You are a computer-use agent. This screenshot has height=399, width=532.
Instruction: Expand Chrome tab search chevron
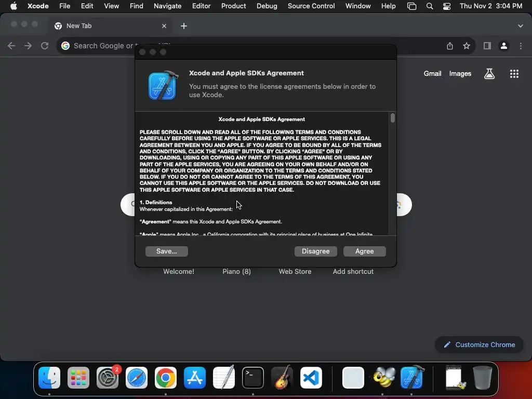point(520,26)
